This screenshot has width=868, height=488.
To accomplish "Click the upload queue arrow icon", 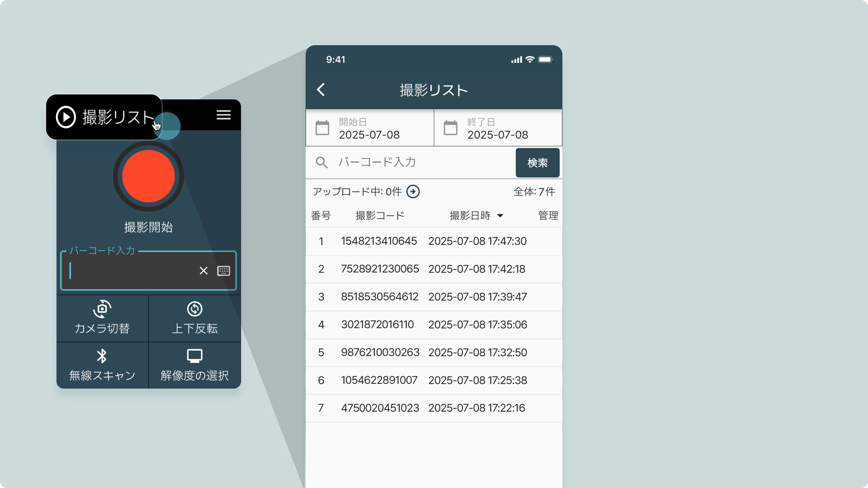I will [x=413, y=192].
